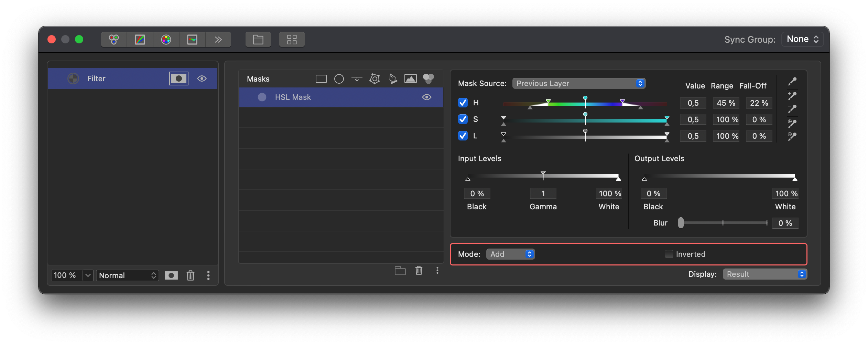
Task: Click the Blur percentage field
Action: tap(785, 223)
